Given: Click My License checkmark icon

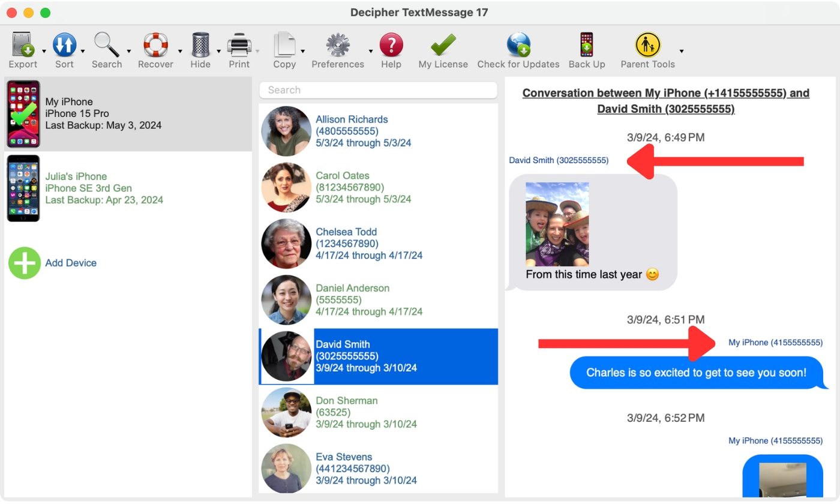Looking at the screenshot, I should [x=443, y=46].
